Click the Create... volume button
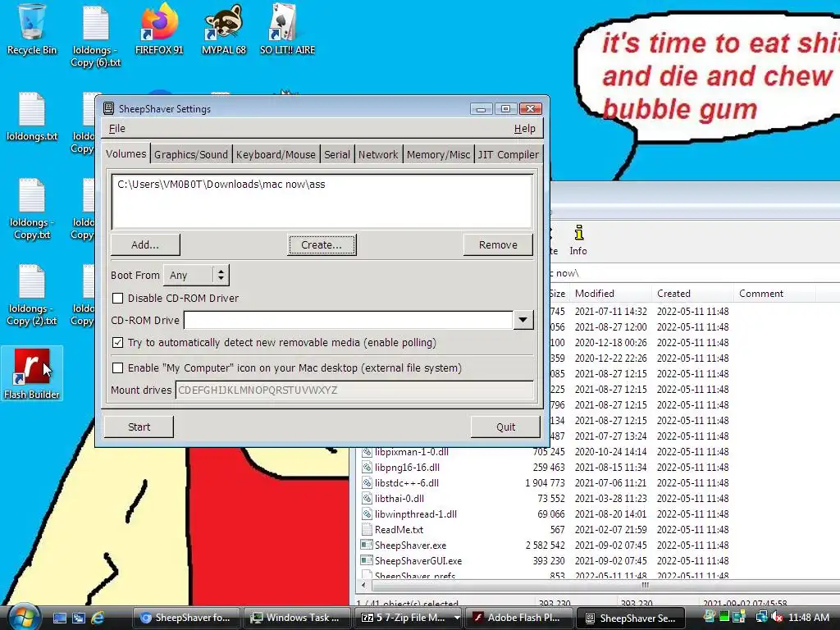Image resolution: width=840 pixels, height=630 pixels. pos(322,244)
